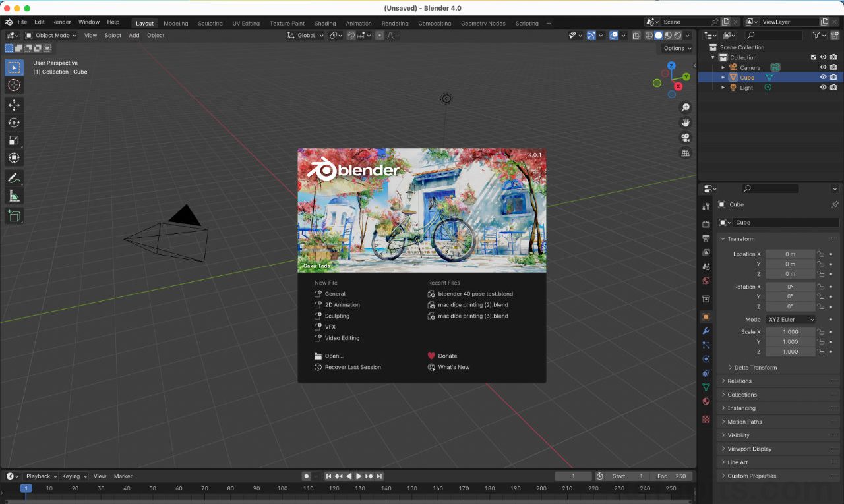
Task: Open the Window menu
Action: coord(89,22)
